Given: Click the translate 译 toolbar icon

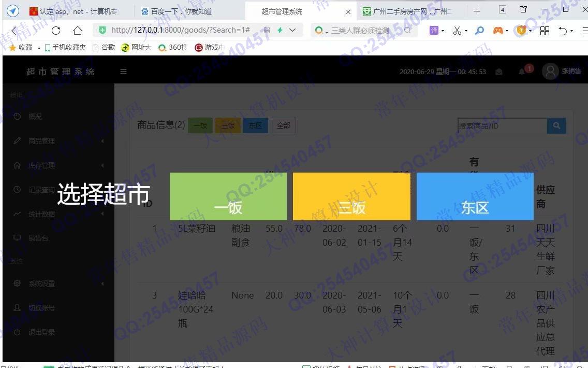Looking at the screenshot, I should (x=434, y=31).
